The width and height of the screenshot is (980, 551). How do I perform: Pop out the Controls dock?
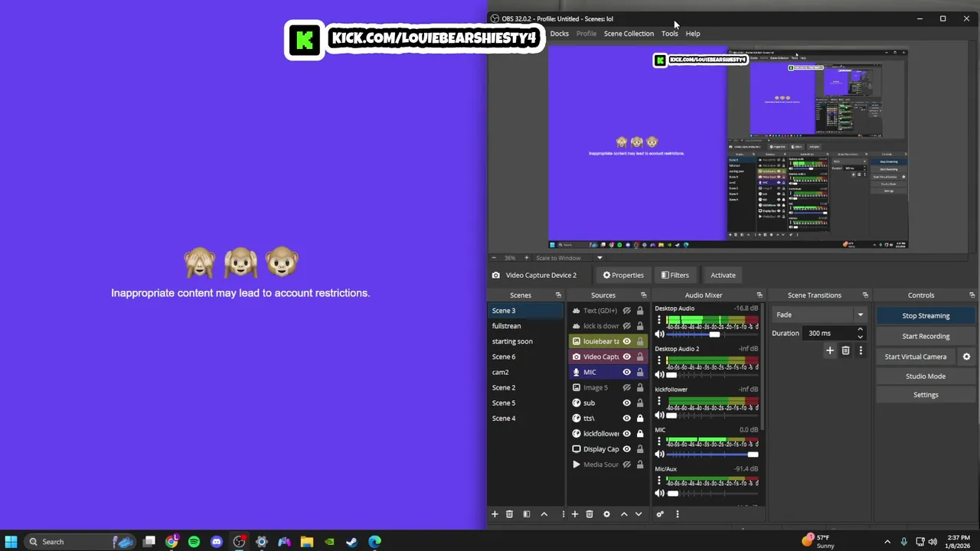click(x=972, y=295)
